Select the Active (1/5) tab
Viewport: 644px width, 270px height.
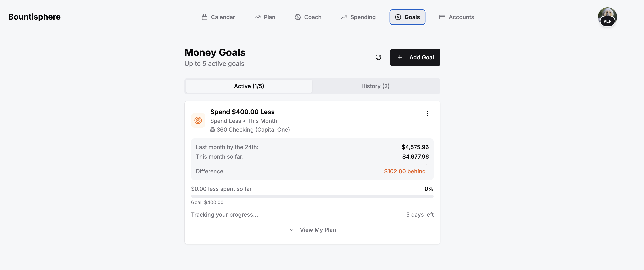point(249,86)
